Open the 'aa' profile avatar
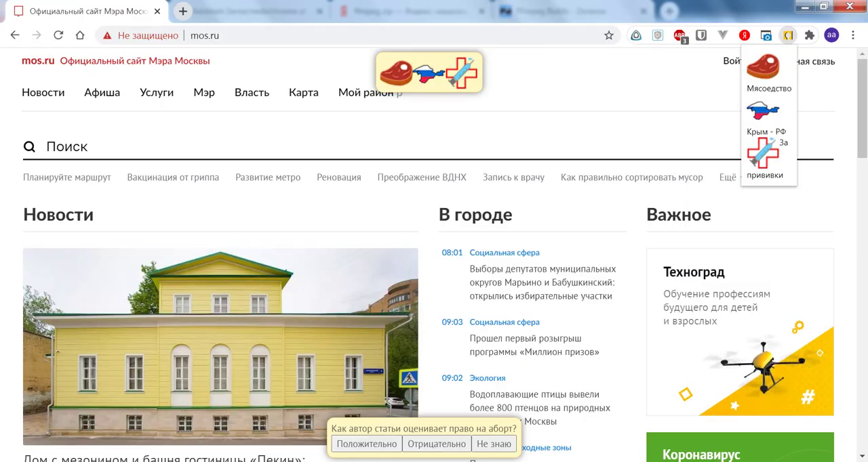The height and width of the screenshot is (462, 868). (x=831, y=35)
